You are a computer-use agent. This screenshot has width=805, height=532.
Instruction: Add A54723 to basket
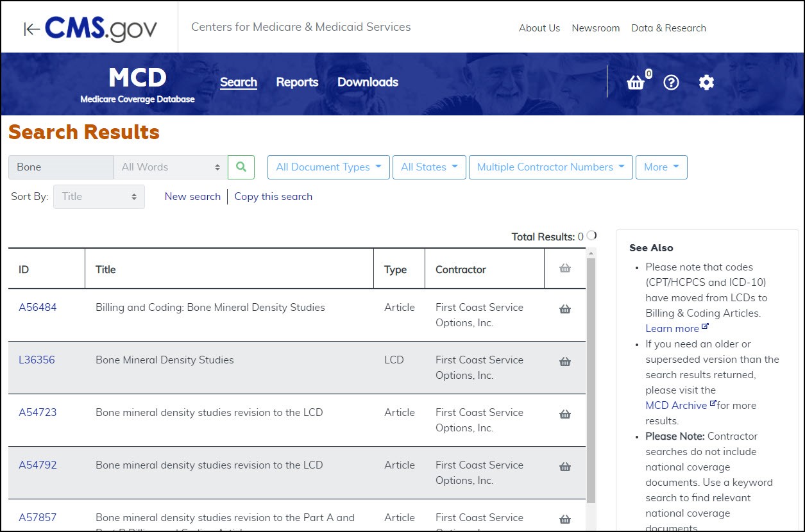coord(565,414)
